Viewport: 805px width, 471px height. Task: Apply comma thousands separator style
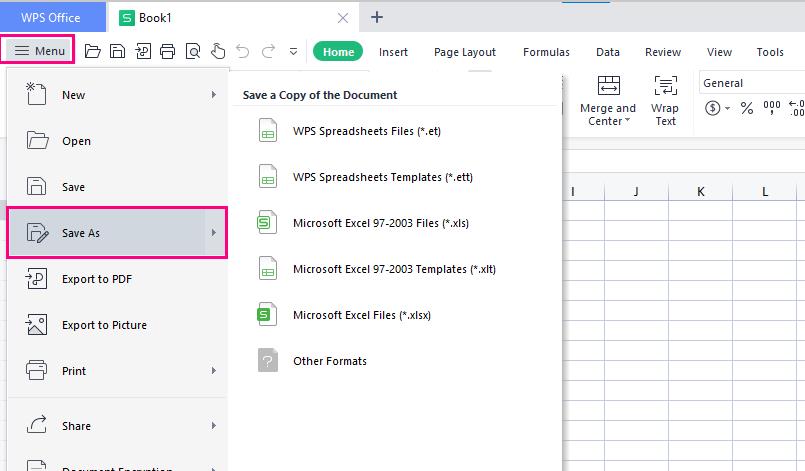(x=771, y=108)
